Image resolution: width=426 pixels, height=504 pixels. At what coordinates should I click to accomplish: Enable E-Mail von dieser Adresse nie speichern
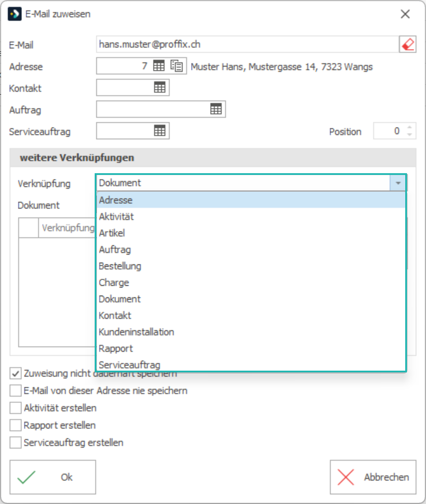16,391
